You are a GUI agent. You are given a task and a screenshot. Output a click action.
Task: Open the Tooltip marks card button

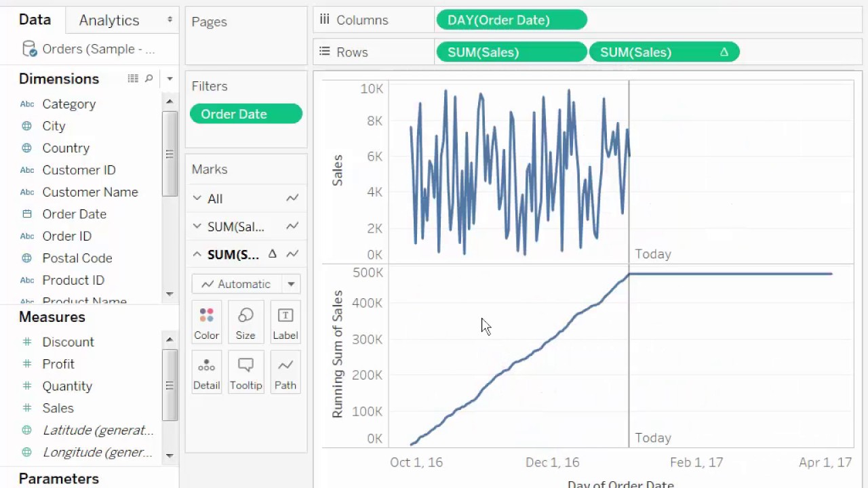coord(245,372)
